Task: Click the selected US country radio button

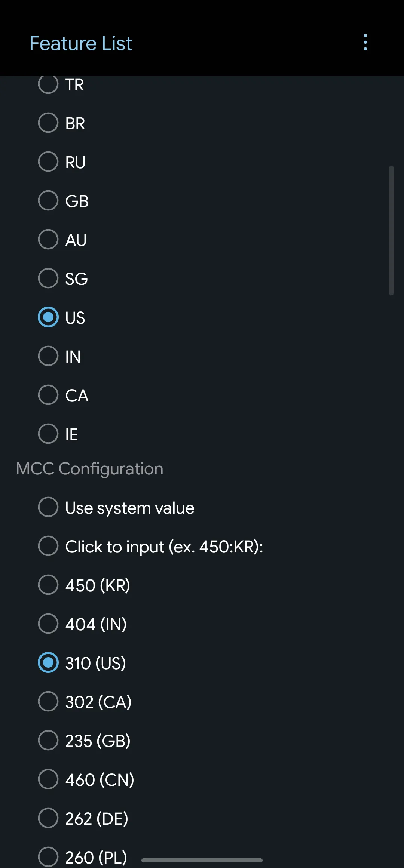Action: pos(48,317)
